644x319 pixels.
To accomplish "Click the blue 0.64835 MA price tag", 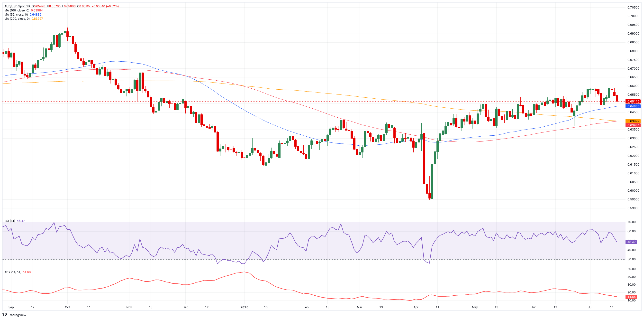I will [x=633, y=106].
